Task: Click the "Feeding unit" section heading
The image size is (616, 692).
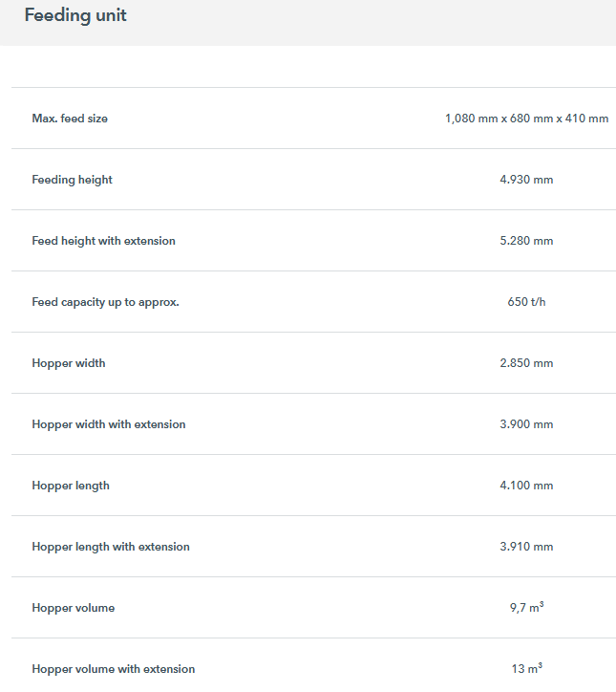Action: [75, 15]
